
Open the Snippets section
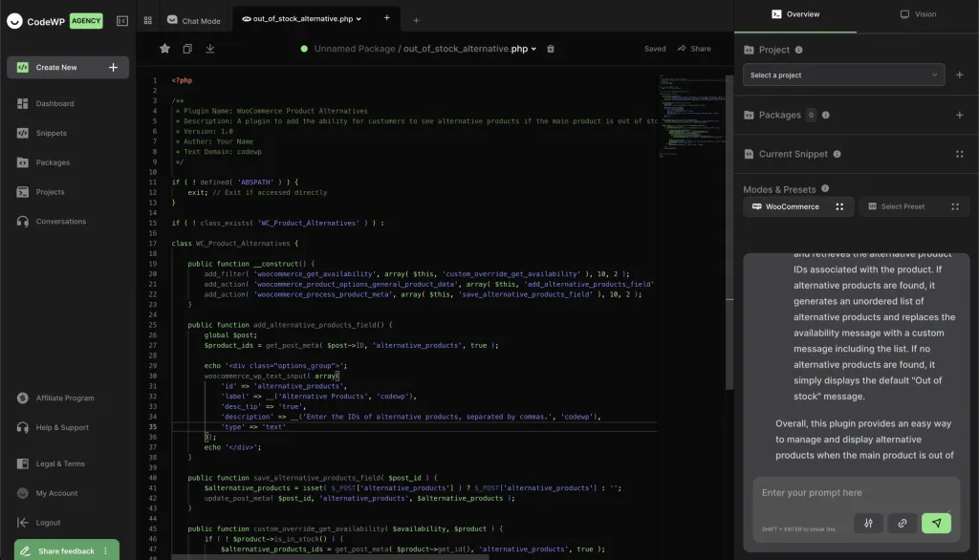coord(52,133)
